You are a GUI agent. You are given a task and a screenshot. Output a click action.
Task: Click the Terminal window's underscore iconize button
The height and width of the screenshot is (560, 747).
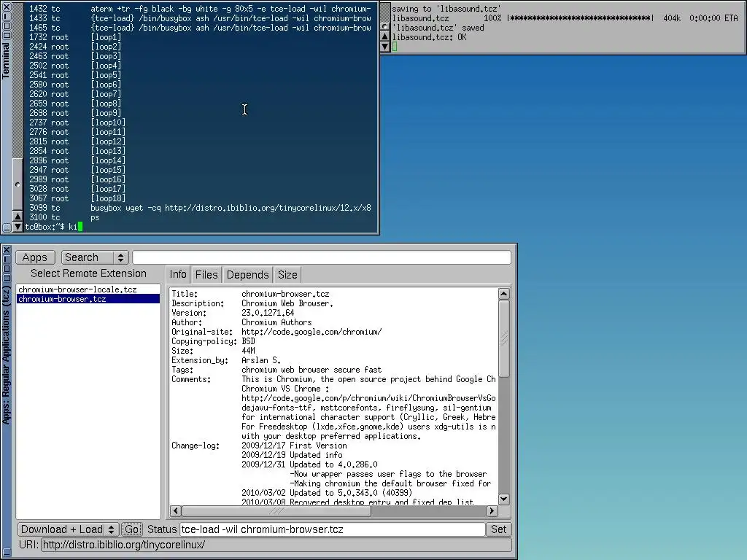(x=7, y=227)
